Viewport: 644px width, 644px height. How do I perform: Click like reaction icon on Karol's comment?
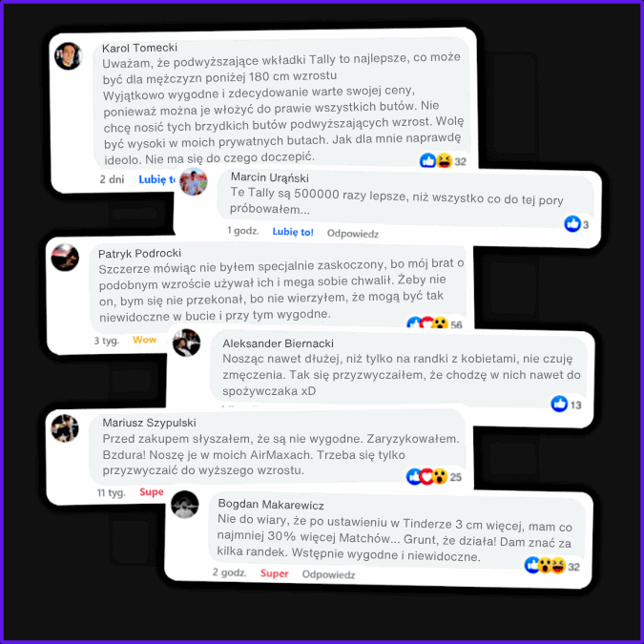[x=427, y=160]
